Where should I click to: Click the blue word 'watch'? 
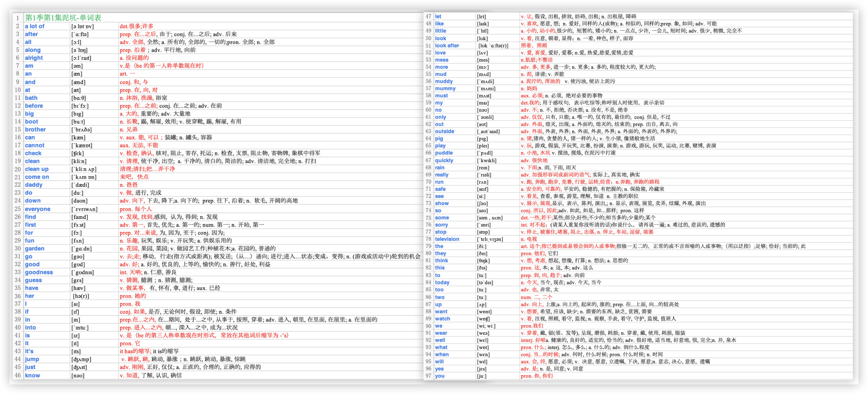pos(442,319)
